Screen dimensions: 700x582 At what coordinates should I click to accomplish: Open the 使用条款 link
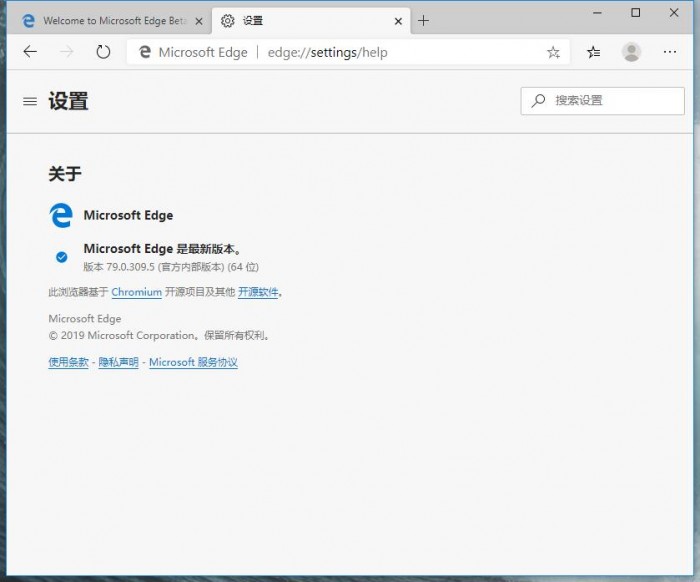68,362
